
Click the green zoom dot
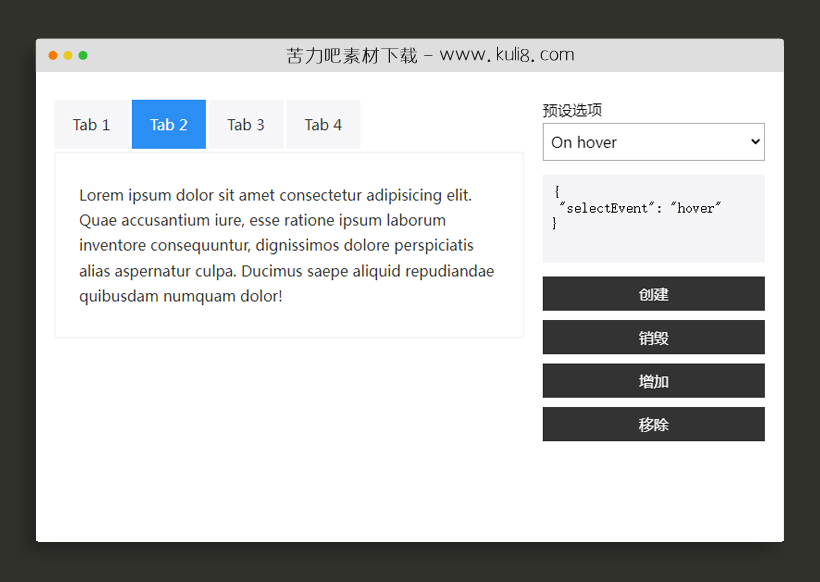[x=83, y=56]
